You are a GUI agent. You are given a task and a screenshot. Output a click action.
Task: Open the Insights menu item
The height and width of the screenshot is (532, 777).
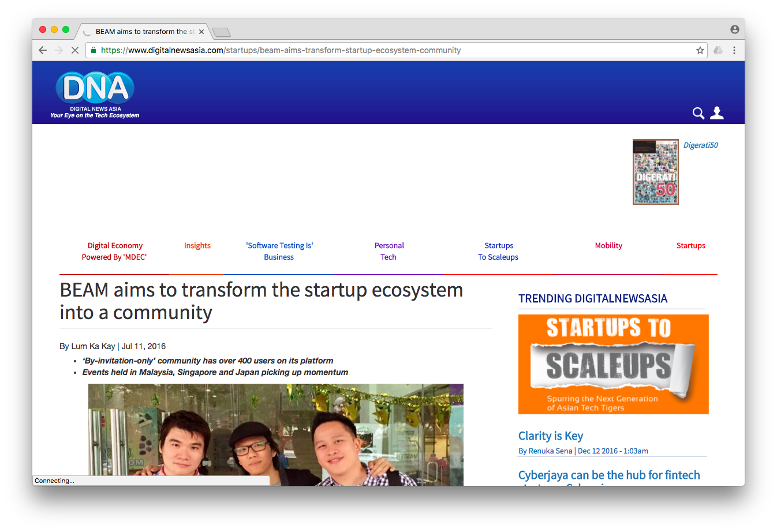(197, 246)
